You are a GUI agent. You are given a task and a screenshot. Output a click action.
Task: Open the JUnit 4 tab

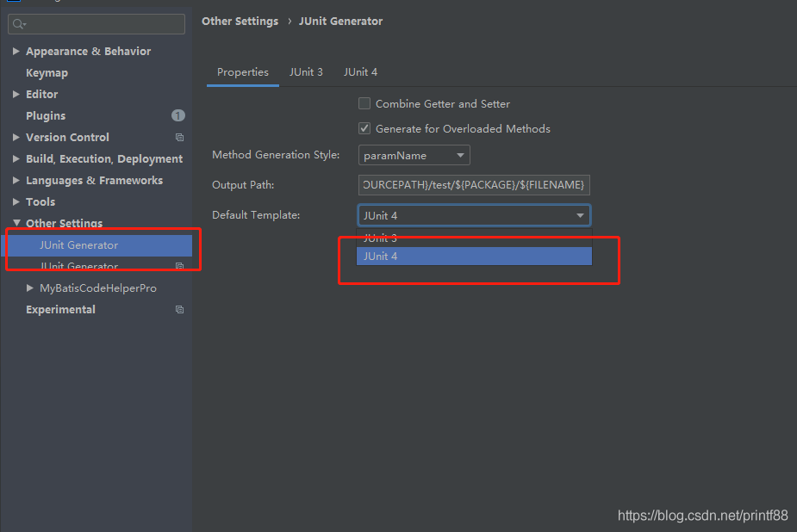(x=360, y=72)
